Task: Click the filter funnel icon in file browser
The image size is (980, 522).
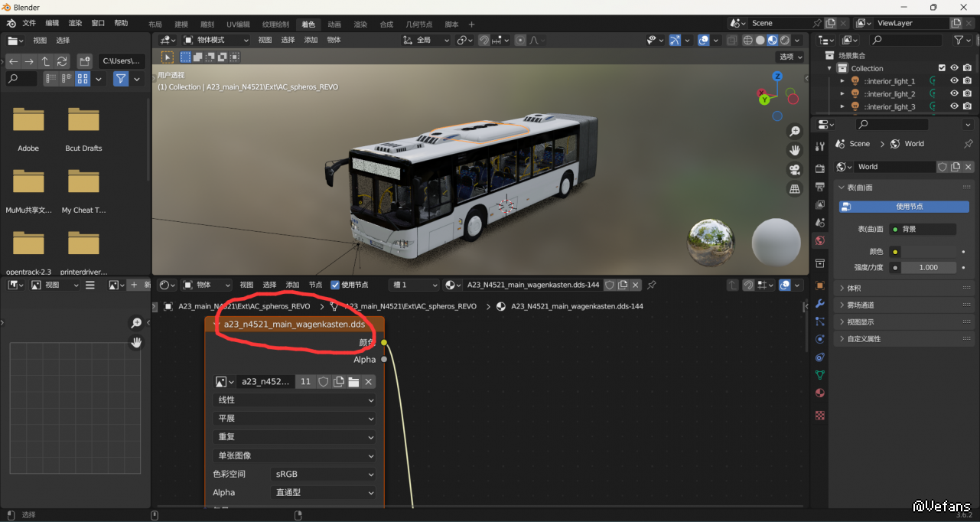Action: [x=121, y=79]
